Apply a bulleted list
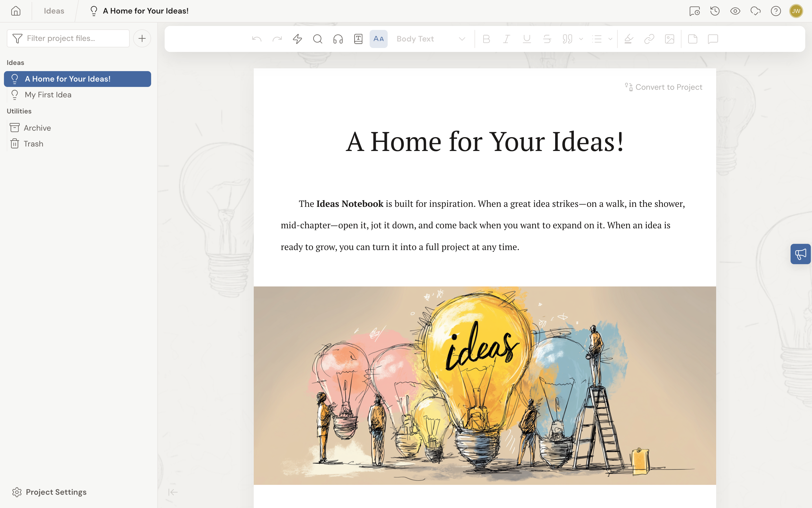 tap(597, 39)
